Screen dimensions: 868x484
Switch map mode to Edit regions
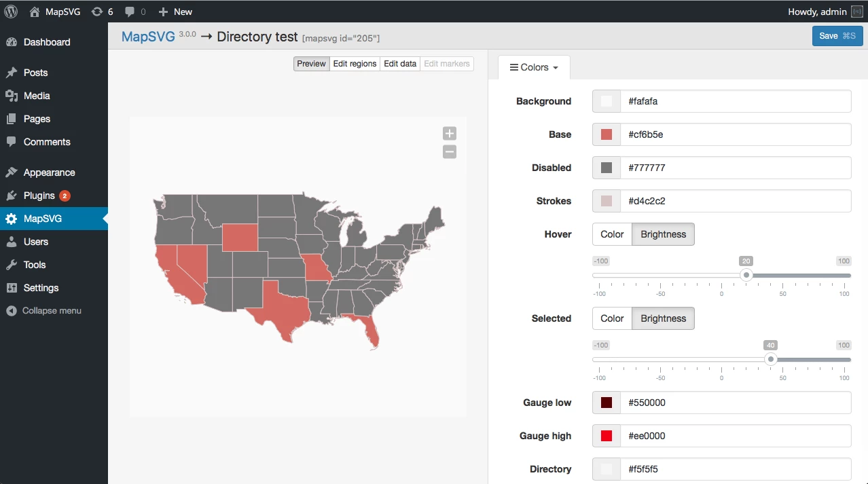click(355, 64)
